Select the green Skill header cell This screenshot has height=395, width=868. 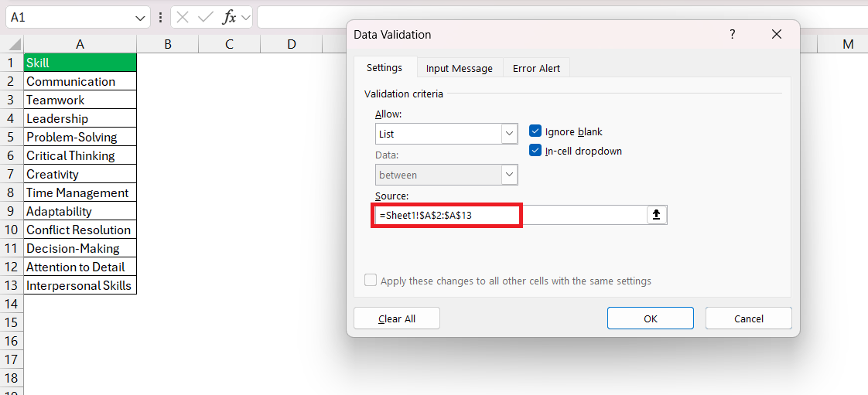pos(80,63)
